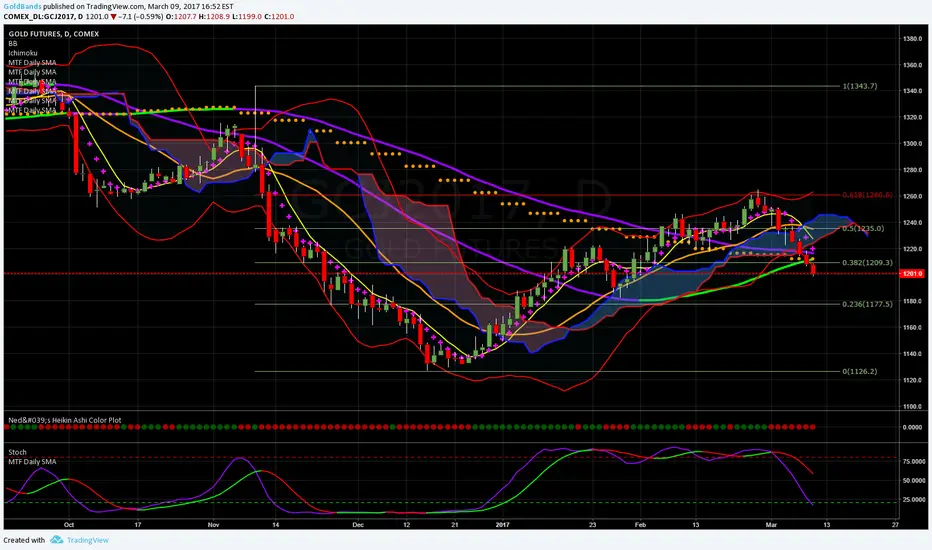Click the Oct date axis label
932x550 pixels.
point(69,525)
